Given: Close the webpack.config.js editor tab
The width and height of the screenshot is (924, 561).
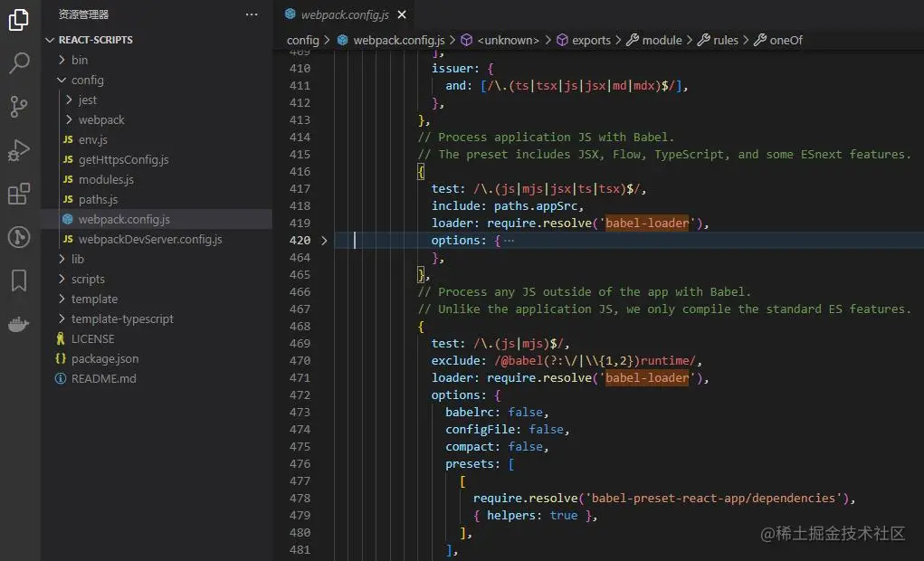Looking at the screenshot, I should click(402, 14).
